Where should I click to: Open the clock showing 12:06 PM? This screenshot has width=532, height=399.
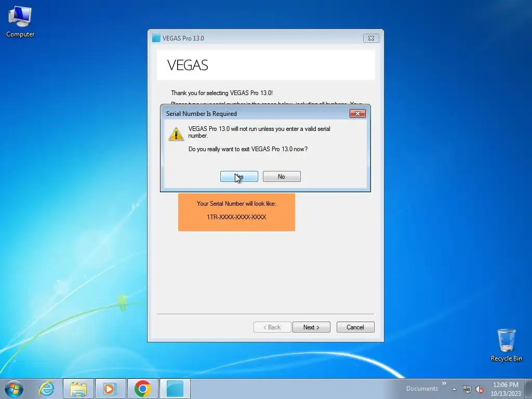[506, 389]
